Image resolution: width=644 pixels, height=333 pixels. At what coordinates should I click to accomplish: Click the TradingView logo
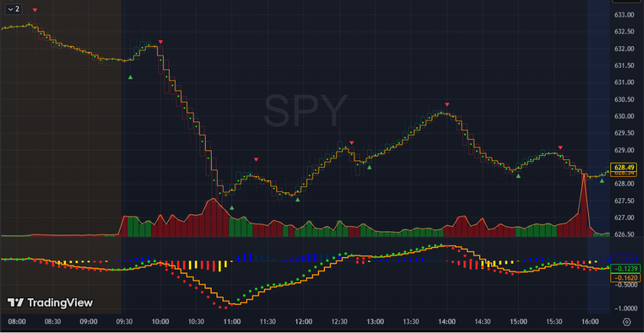(x=50, y=302)
